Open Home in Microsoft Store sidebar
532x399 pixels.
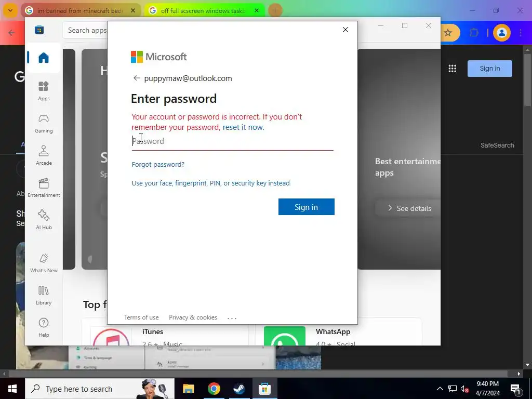44,58
